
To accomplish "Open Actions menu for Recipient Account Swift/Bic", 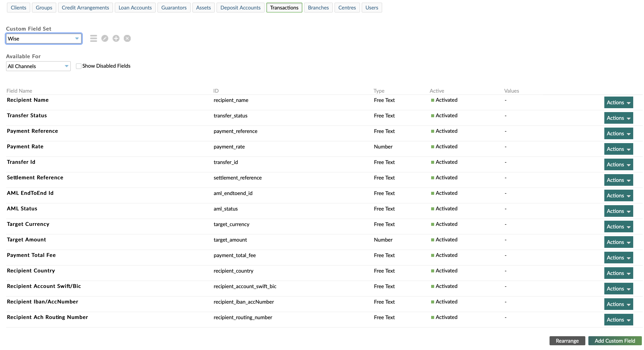I will (619, 289).
